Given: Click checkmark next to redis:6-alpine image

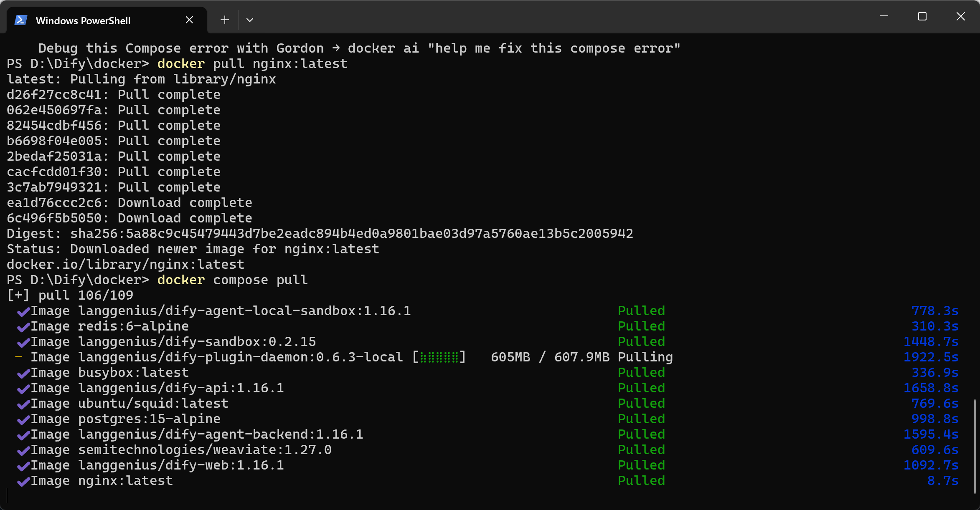Looking at the screenshot, I should (x=23, y=327).
